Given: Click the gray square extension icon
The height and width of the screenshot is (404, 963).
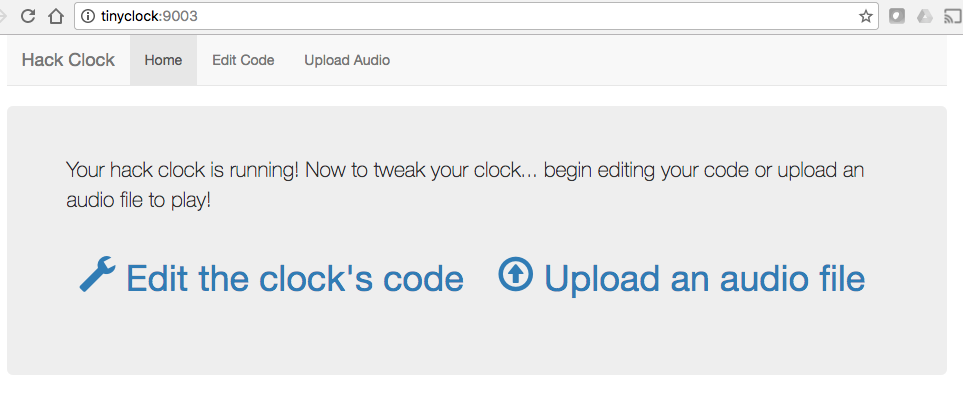Looking at the screenshot, I should (897, 17).
